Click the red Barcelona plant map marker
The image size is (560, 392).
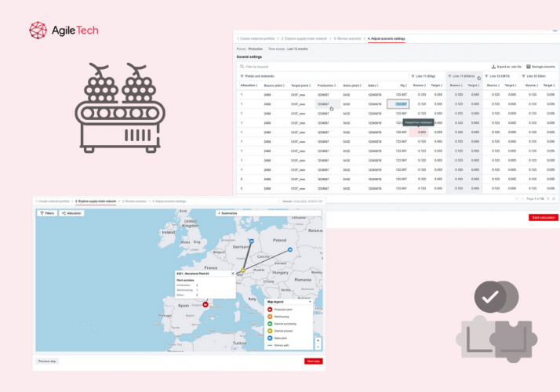(205, 303)
